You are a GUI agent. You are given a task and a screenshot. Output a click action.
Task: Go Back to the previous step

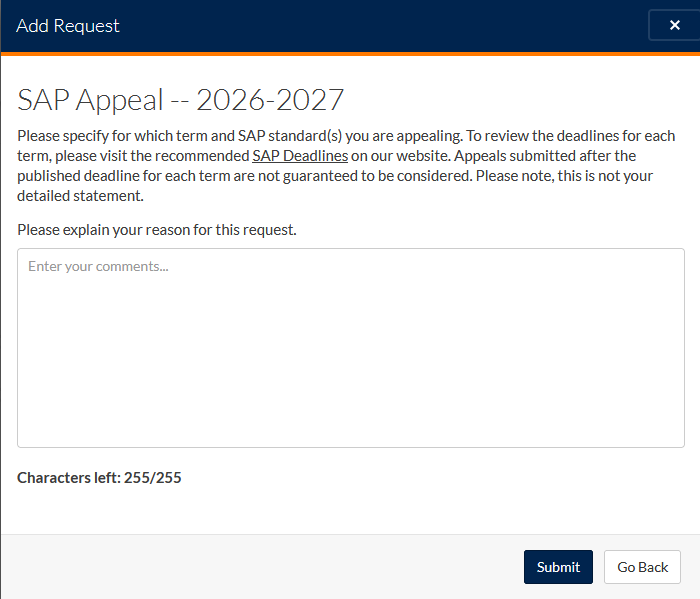(x=642, y=567)
